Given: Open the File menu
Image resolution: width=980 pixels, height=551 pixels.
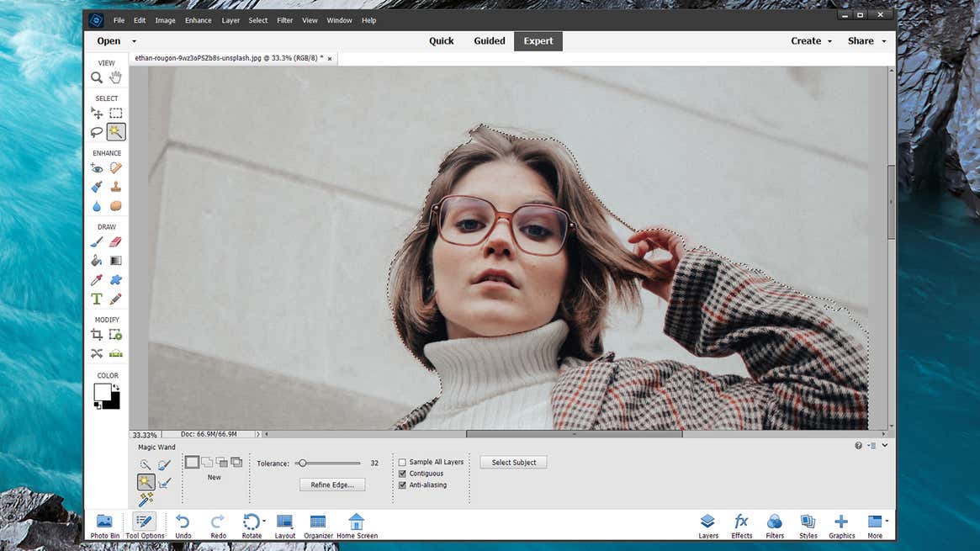Looking at the screenshot, I should pyautogui.click(x=119, y=21).
